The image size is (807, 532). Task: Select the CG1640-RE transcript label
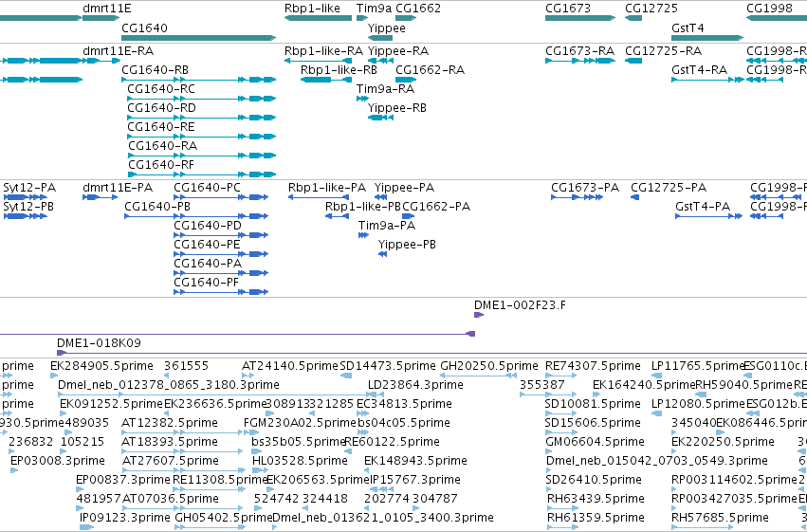point(161,127)
